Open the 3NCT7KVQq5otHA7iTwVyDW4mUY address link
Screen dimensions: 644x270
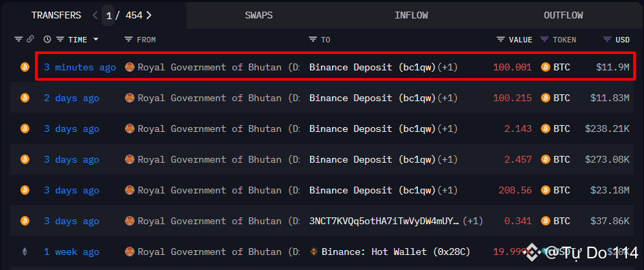[384, 221]
